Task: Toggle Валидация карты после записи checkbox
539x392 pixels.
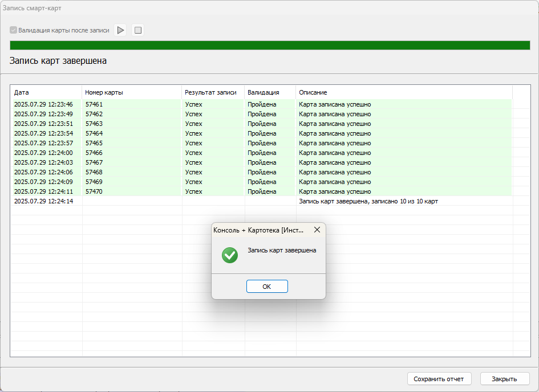Action: [x=14, y=30]
